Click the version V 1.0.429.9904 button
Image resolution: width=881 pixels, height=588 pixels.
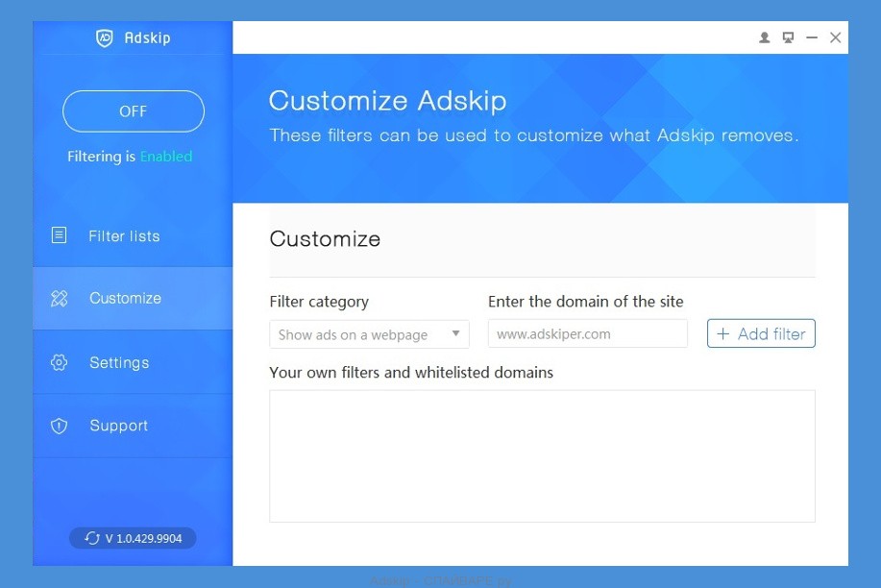click(133, 538)
